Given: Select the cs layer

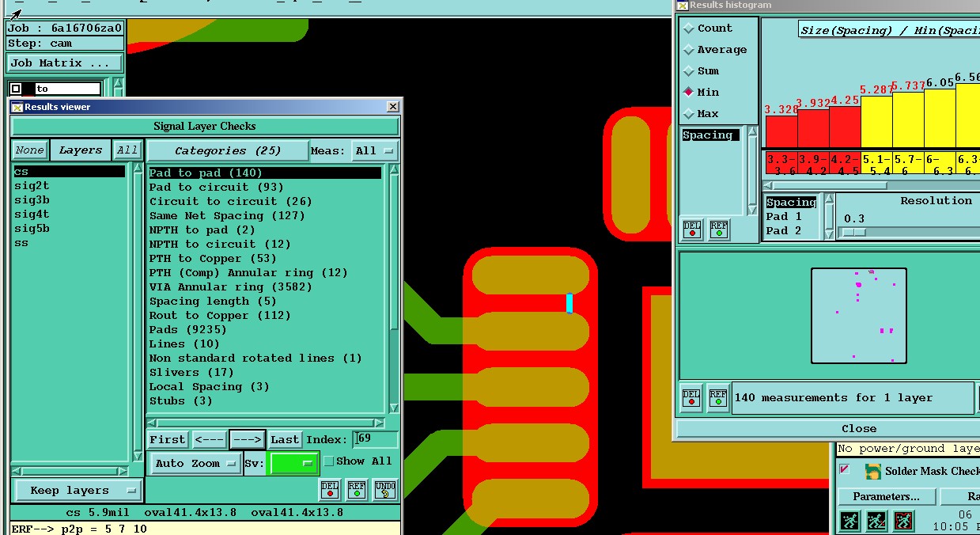Looking at the screenshot, I should pos(69,172).
